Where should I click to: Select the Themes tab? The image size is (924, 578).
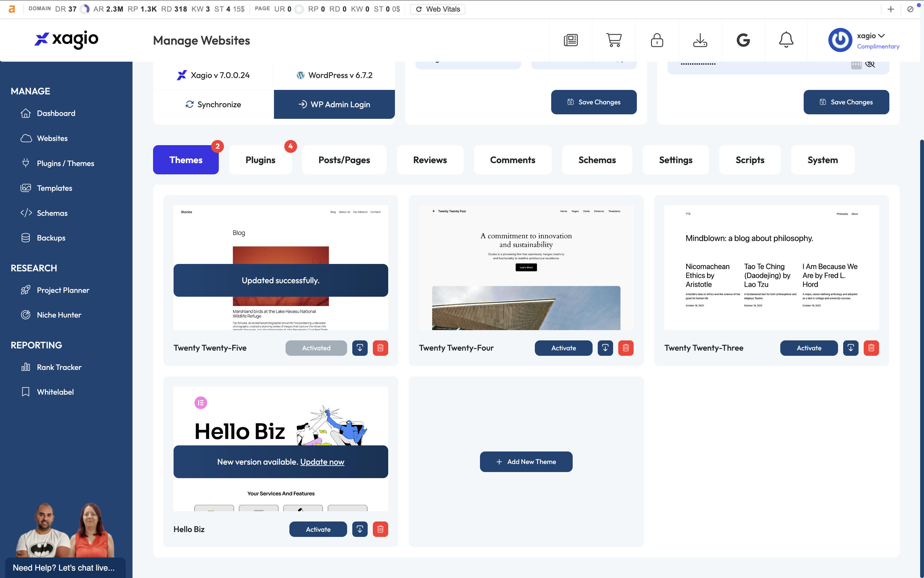click(186, 160)
